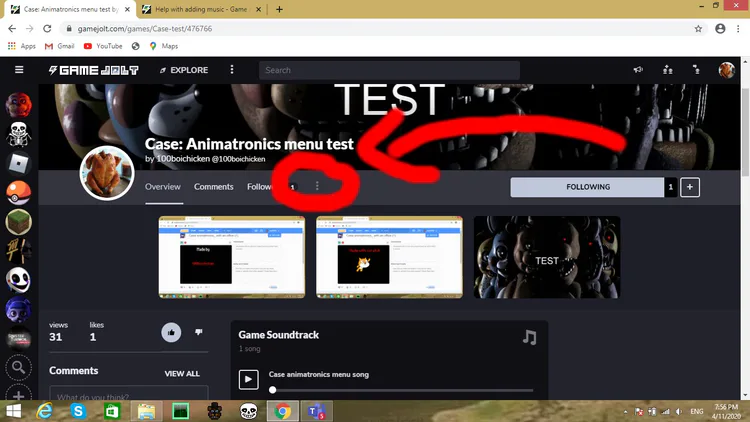The width and height of the screenshot is (750, 422).
Task: Open a new browser tab
Action: click(279, 9)
